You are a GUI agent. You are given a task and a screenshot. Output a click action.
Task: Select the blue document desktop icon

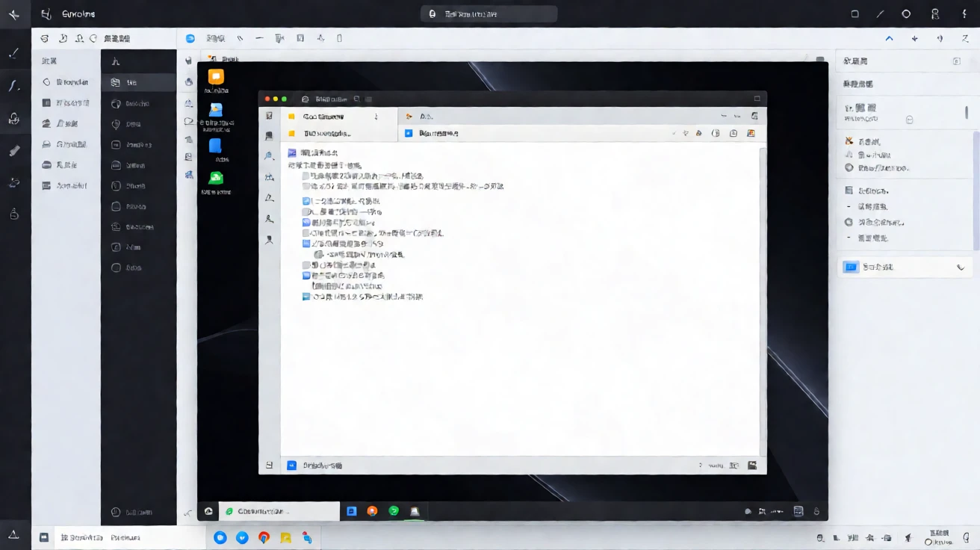tap(215, 146)
